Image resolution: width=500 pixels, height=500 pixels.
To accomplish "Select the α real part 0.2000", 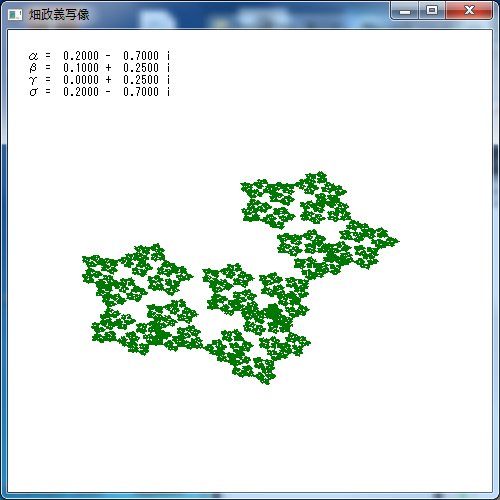I will (x=81, y=56).
